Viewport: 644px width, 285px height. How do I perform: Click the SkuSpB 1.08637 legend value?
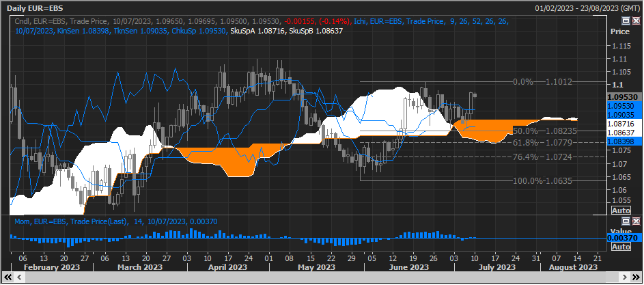point(316,31)
